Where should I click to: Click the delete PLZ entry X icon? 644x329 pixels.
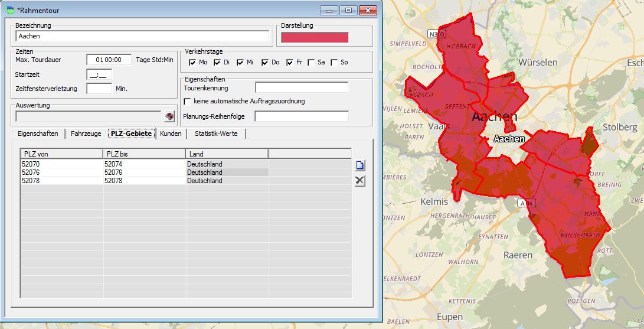tap(359, 181)
